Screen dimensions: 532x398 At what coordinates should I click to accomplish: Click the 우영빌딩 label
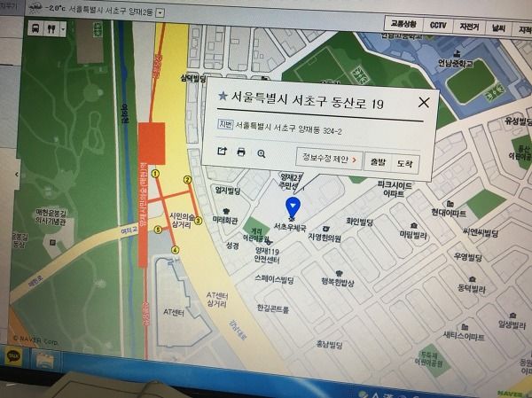click(x=467, y=257)
